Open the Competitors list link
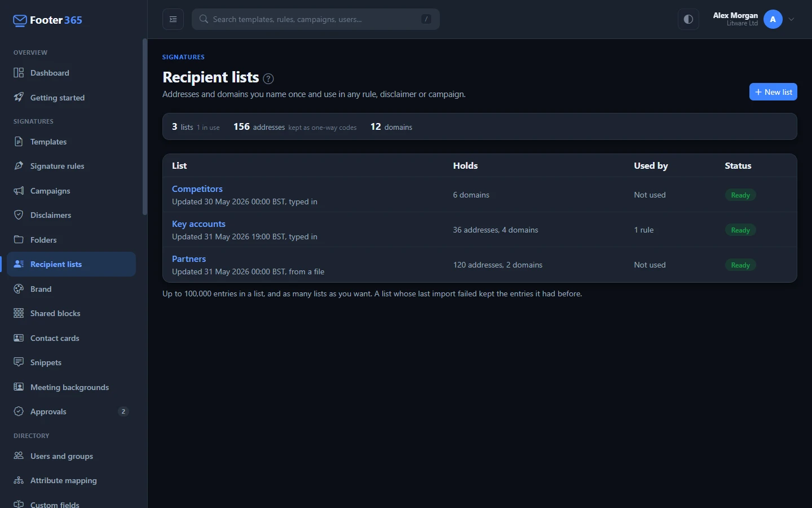 pyautogui.click(x=197, y=189)
